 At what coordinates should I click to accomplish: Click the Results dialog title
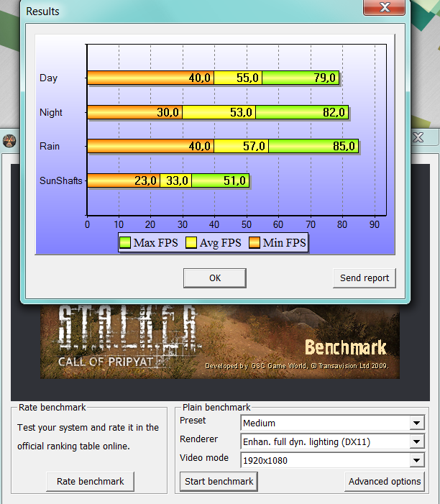coord(42,12)
